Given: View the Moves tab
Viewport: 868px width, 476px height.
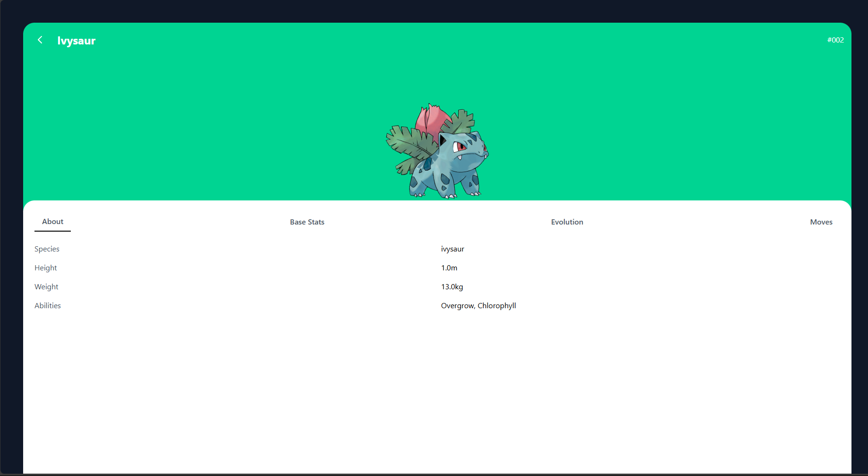Looking at the screenshot, I should (821, 222).
